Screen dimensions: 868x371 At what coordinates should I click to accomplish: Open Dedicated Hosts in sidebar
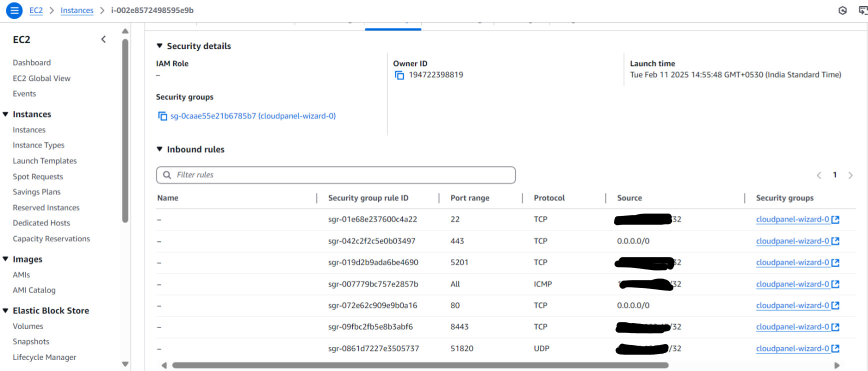coord(42,223)
